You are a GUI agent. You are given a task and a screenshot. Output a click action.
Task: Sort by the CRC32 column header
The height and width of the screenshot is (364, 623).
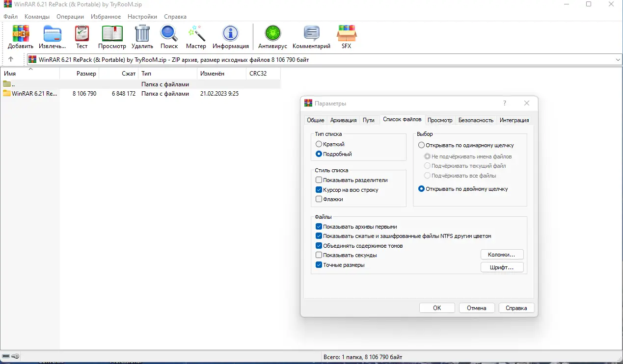click(x=263, y=73)
